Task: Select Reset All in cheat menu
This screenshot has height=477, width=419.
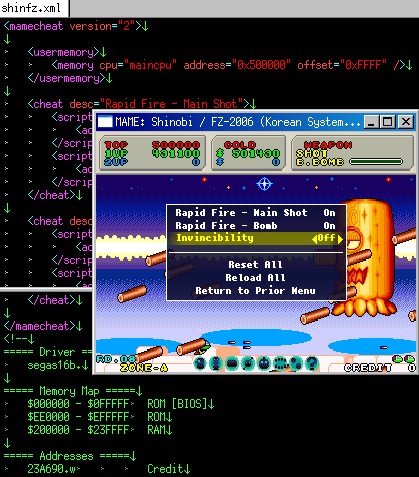Action: coord(255,265)
